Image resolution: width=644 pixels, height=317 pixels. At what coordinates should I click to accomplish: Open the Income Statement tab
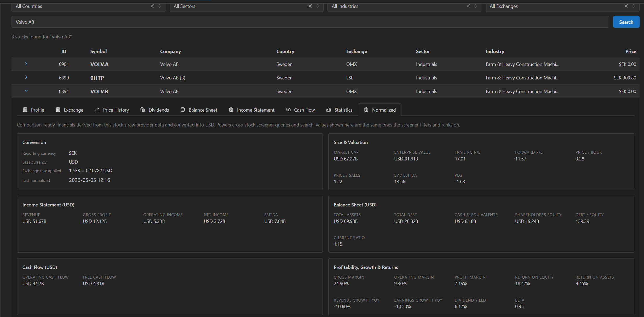pyautogui.click(x=252, y=110)
